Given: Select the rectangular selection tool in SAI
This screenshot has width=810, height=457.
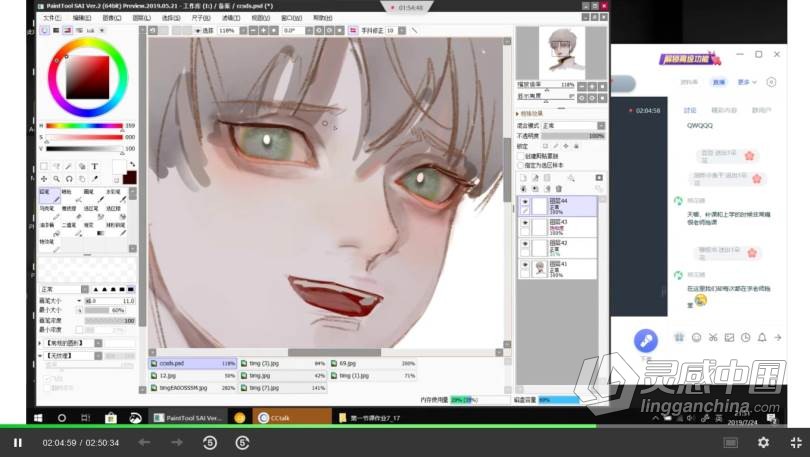Looking at the screenshot, I should (44, 166).
